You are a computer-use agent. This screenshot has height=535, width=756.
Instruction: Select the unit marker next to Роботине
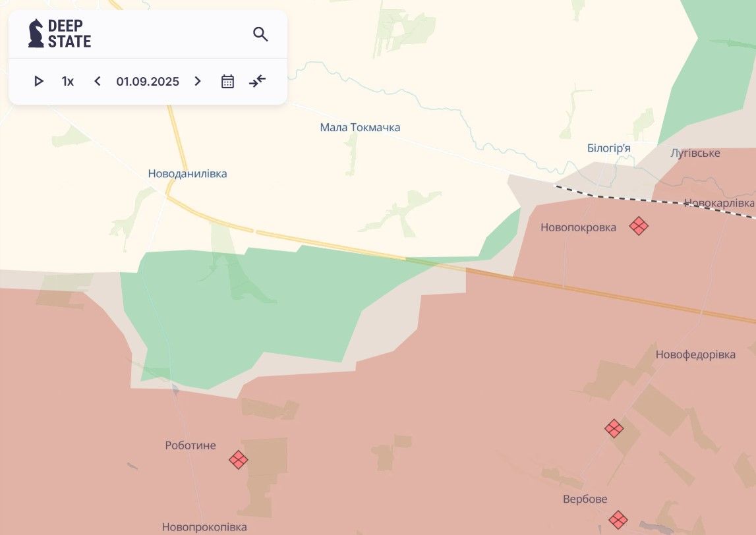click(x=238, y=459)
